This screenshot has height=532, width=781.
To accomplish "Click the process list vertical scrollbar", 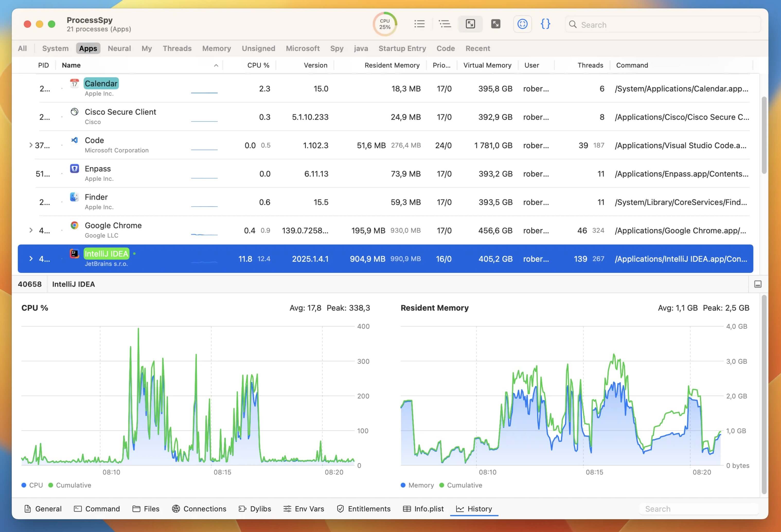I will point(764,135).
